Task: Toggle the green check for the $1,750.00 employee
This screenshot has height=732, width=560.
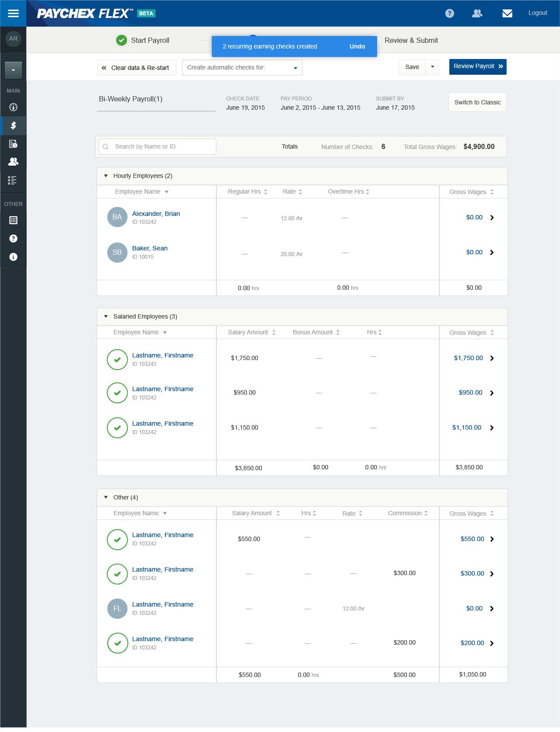Action: [x=117, y=360]
